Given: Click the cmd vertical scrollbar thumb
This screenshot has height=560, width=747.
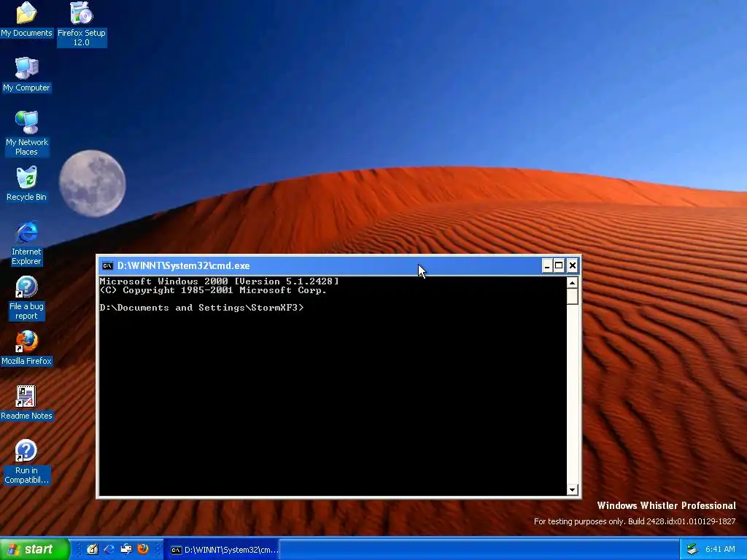Looking at the screenshot, I should click(x=573, y=297).
